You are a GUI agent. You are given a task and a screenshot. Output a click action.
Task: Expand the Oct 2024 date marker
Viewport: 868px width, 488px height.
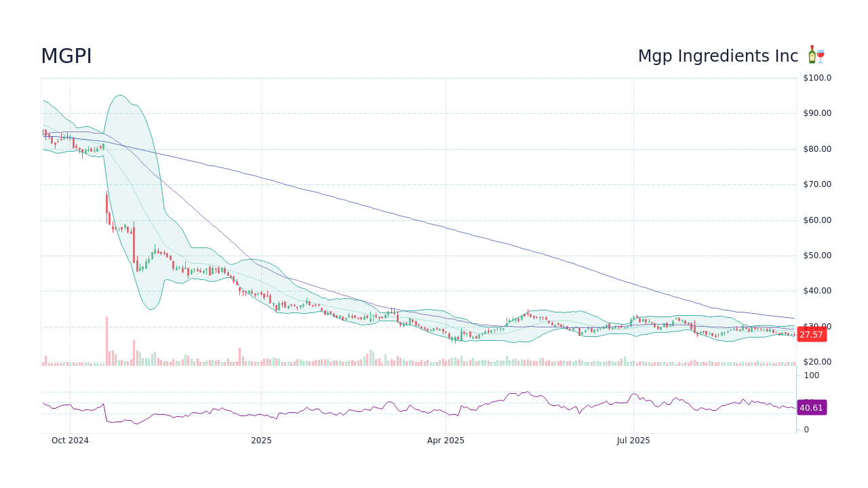70,440
